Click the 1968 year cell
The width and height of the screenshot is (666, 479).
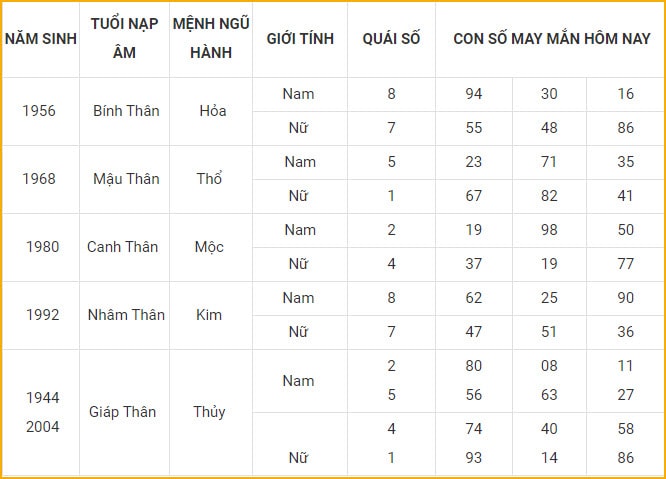(x=39, y=179)
